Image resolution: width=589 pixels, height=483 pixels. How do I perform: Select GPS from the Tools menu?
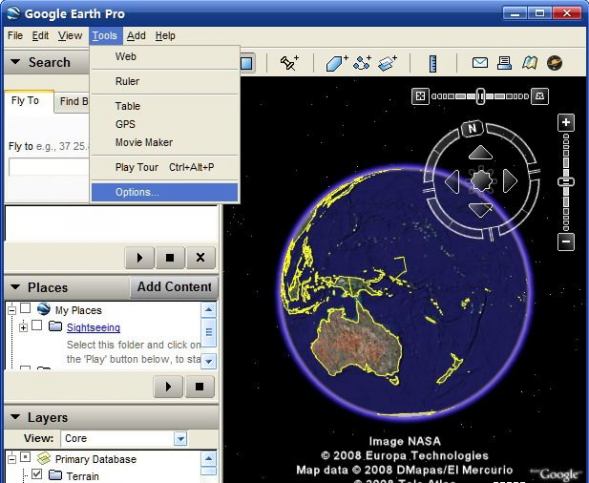click(x=165, y=124)
